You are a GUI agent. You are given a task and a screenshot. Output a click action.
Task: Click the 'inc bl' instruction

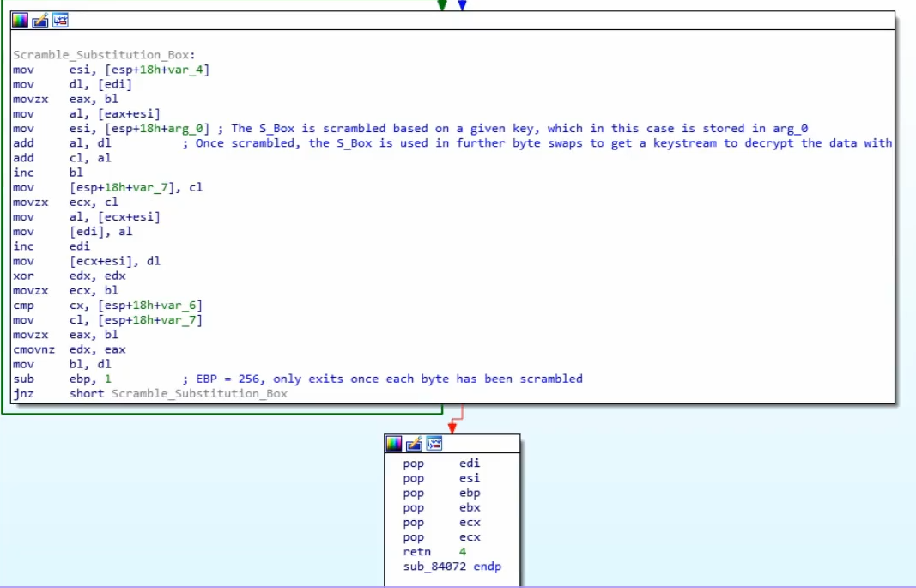click(x=48, y=173)
